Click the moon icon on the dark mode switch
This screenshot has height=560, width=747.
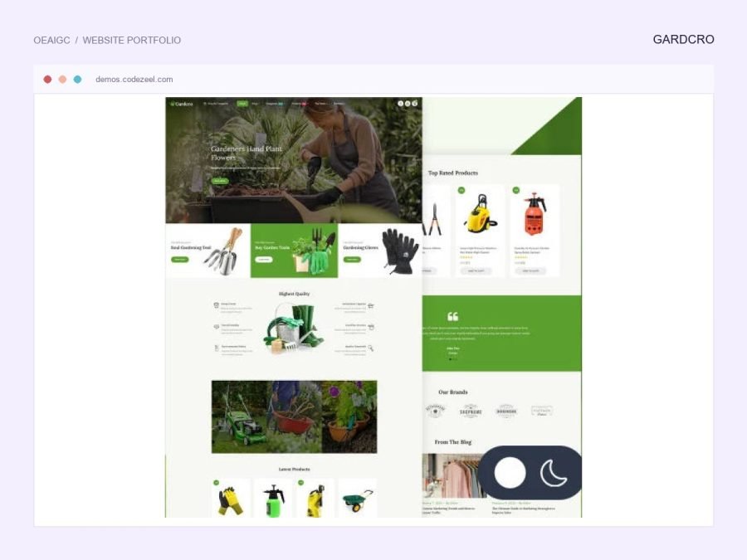[554, 473]
